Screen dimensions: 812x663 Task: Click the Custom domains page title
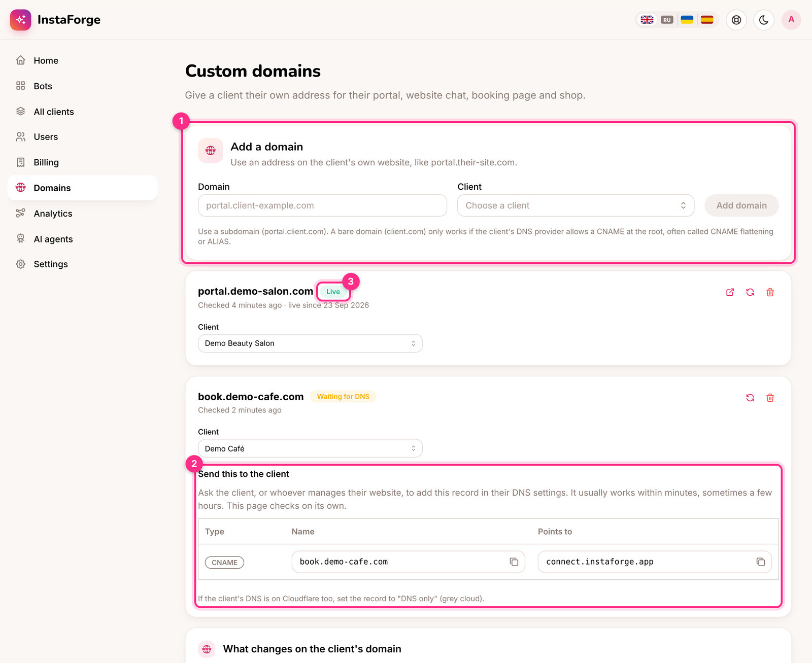[253, 71]
